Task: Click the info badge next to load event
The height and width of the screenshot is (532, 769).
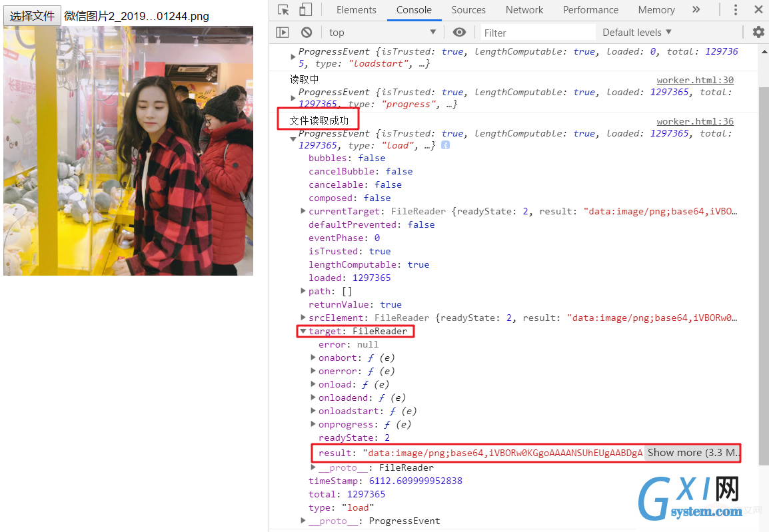Action: (445, 145)
